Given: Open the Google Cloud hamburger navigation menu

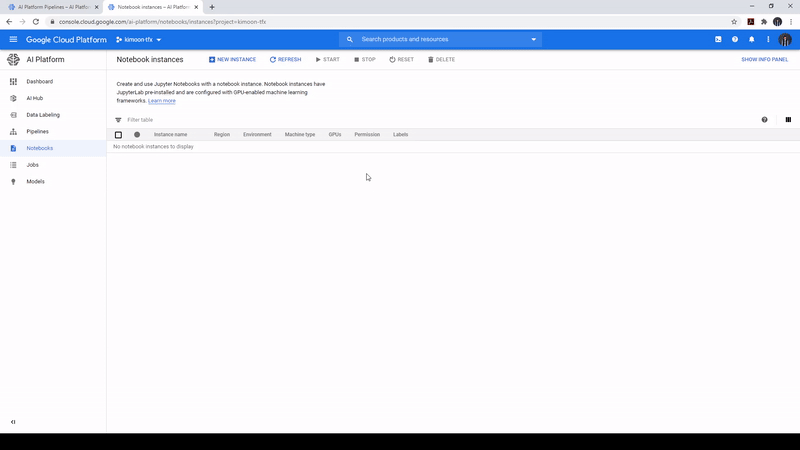Looking at the screenshot, I should tap(13, 39).
